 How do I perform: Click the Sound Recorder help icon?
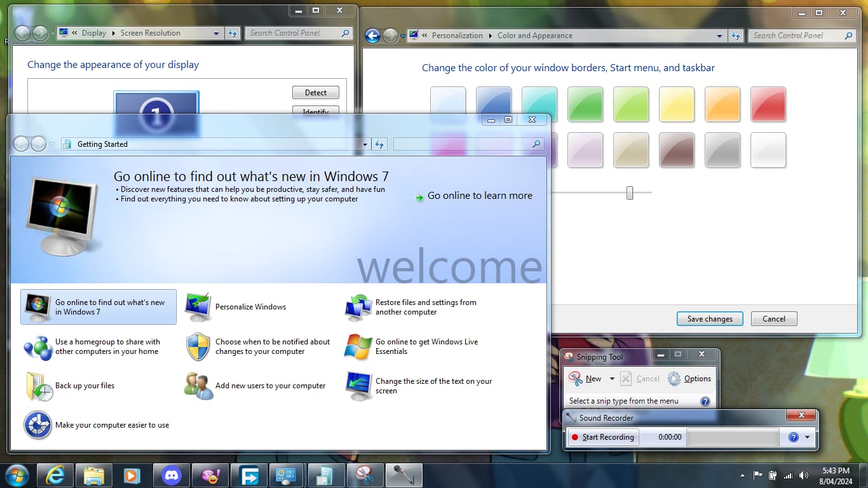[x=793, y=437]
